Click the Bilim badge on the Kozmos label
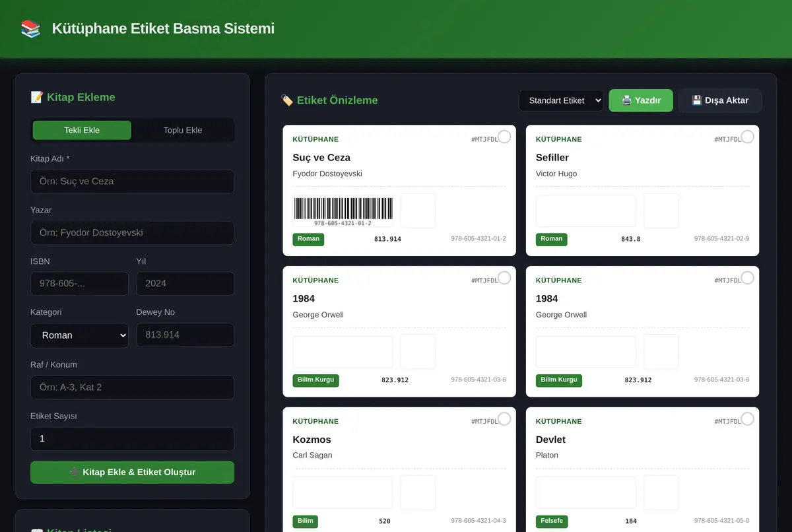The height and width of the screenshot is (532, 792). point(306,521)
